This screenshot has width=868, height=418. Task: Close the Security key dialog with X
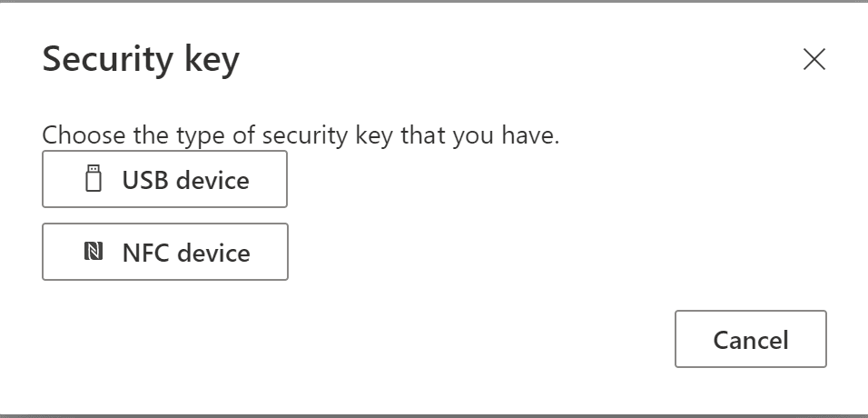(814, 59)
